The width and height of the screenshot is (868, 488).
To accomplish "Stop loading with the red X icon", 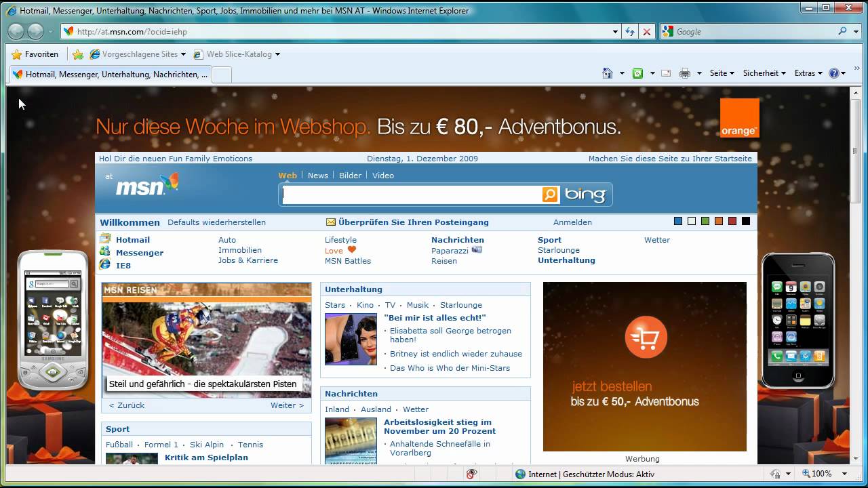I will [647, 31].
